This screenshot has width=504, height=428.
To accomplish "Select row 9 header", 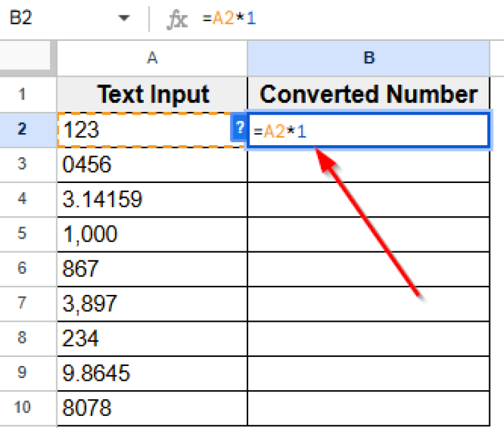I will pyautogui.click(x=22, y=372).
